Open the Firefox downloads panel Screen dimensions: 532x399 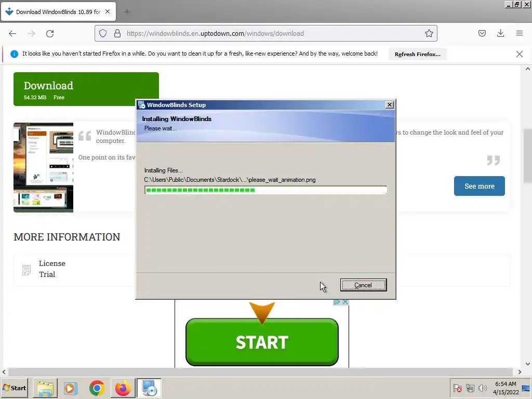[x=500, y=33]
